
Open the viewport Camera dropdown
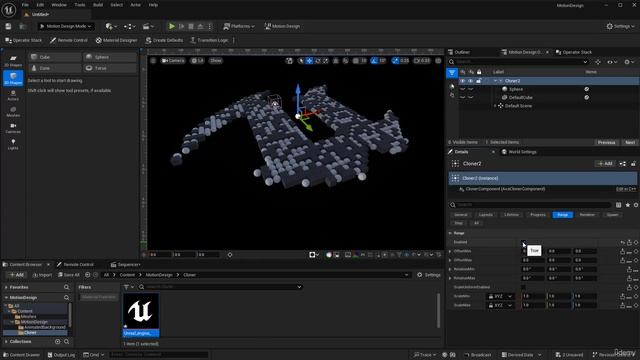pyautogui.click(x=173, y=60)
